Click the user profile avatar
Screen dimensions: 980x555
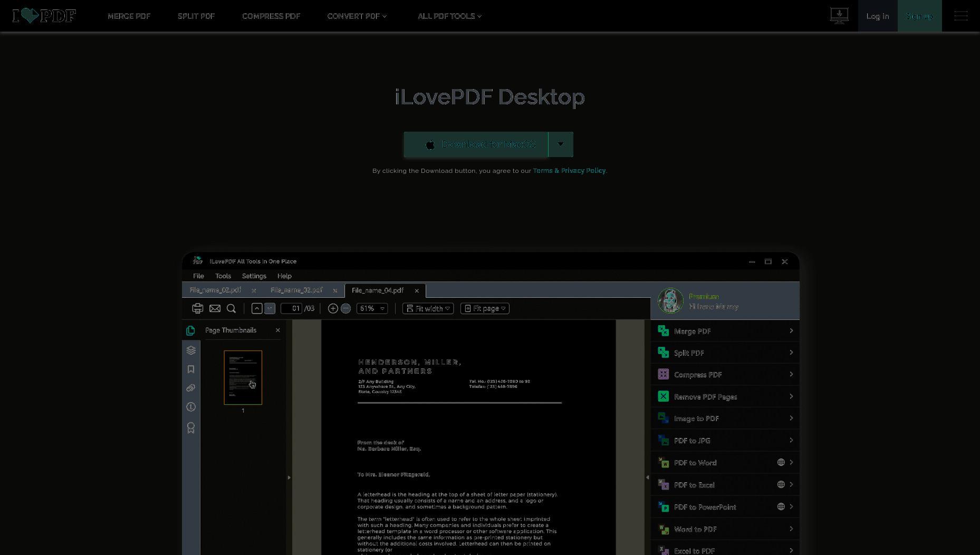coord(670,301)
